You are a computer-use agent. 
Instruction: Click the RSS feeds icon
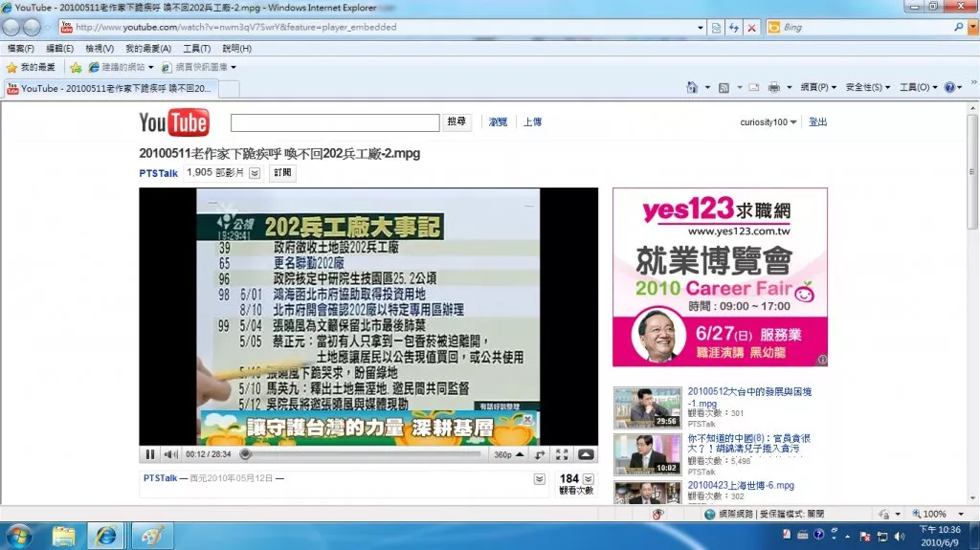tap(724, 87)
